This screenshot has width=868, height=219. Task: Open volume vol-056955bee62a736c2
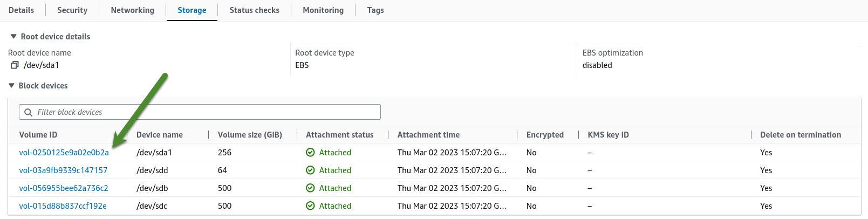(64, 188)
